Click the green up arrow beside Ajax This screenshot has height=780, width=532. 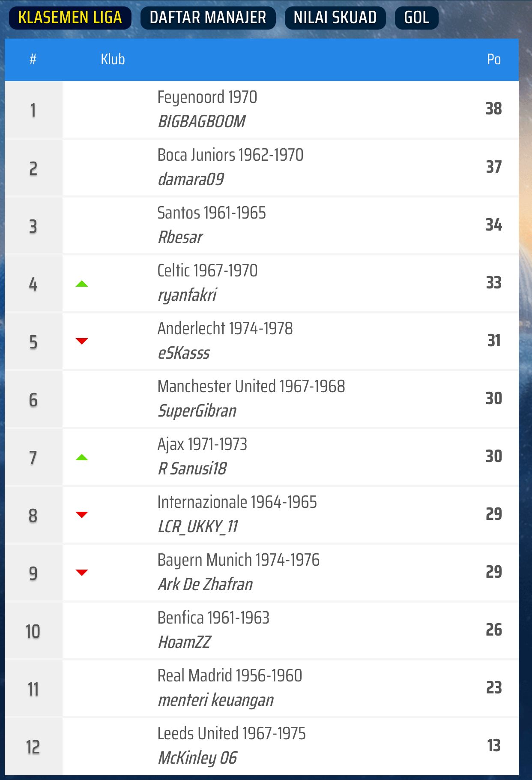[x=81, y=457]
